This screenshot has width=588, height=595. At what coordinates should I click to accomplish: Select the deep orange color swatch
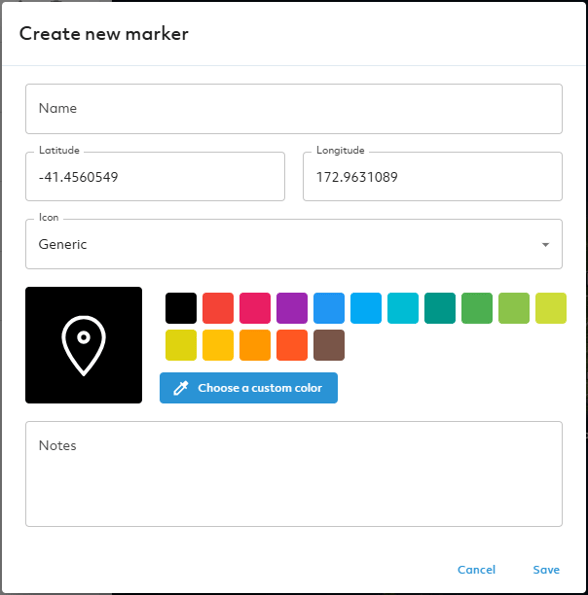pos(292,345)
